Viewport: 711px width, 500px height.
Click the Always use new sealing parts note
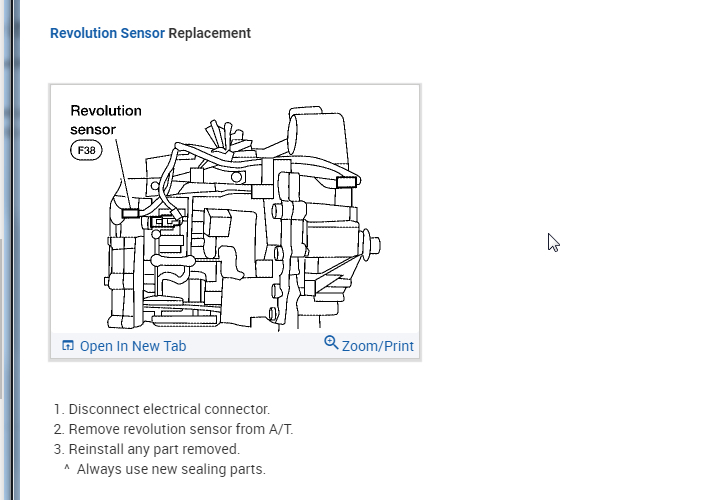point(171,469)
